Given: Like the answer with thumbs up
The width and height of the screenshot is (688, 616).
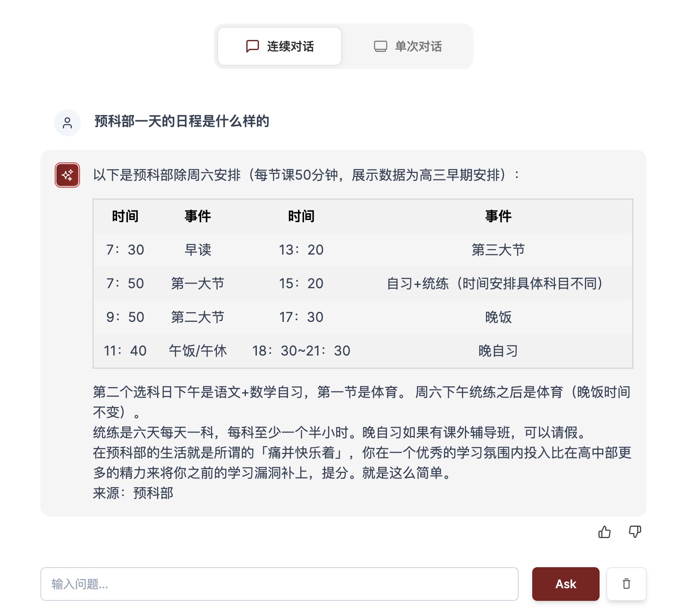Looking at the screenshot, I should pos(604,532).
